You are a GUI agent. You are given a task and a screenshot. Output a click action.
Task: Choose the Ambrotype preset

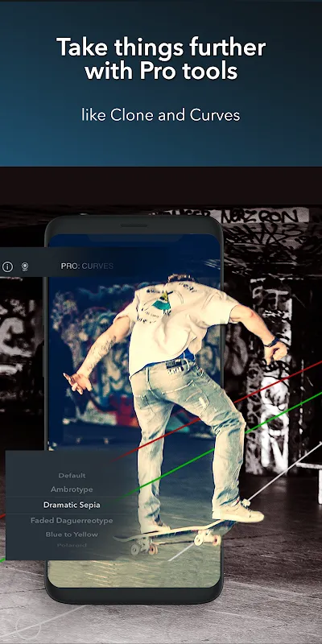pyautogui.click(x=72, y=489)
